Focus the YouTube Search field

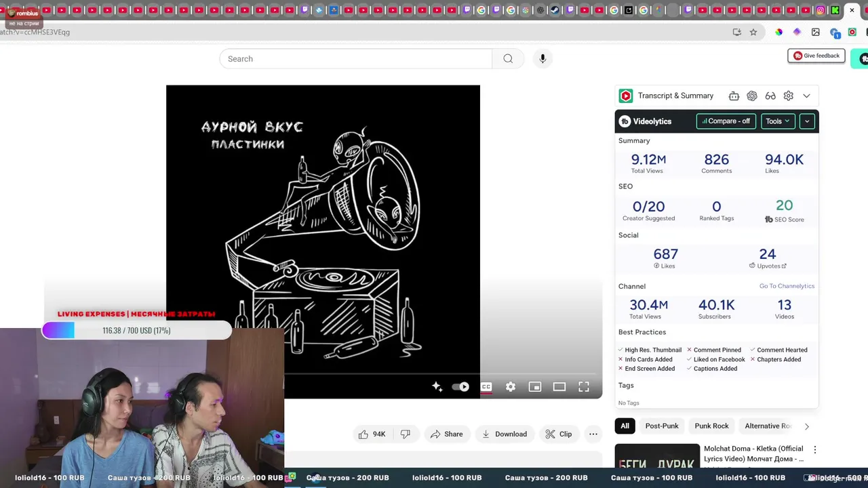(355, 59)
